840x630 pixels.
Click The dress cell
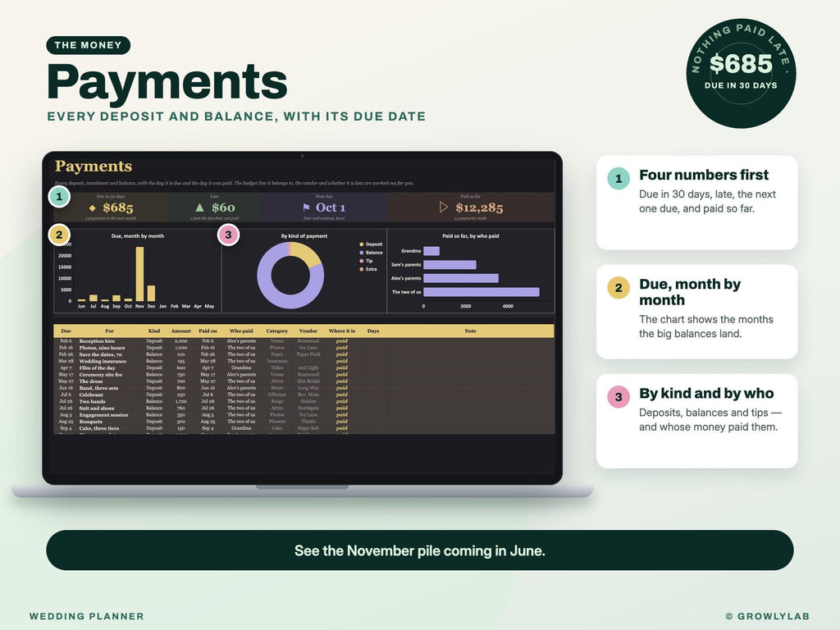90,381
